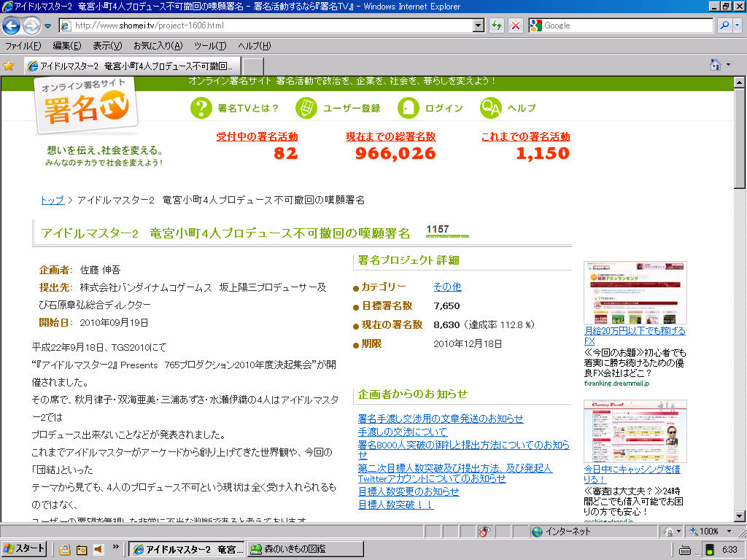Open the 編集(E) menu
Image resolution: width=747 pixels, height=560 pixels.
point(66,46)
